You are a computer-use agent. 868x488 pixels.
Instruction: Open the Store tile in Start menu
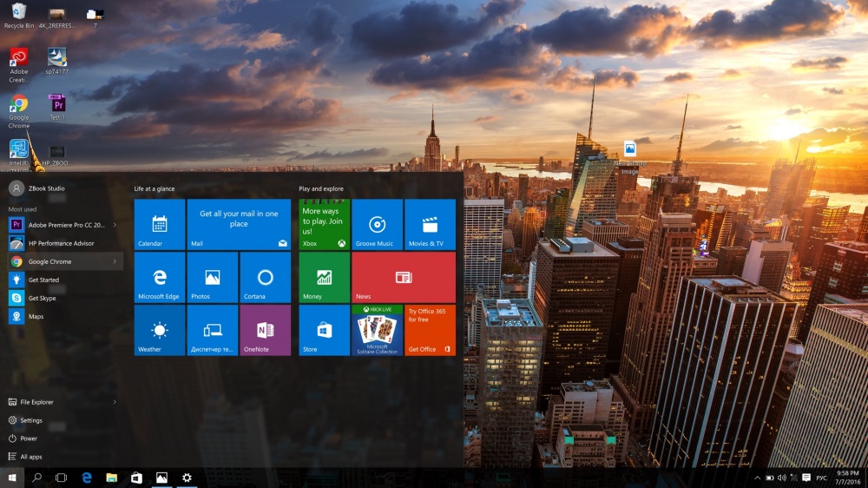tap(324, 330)
